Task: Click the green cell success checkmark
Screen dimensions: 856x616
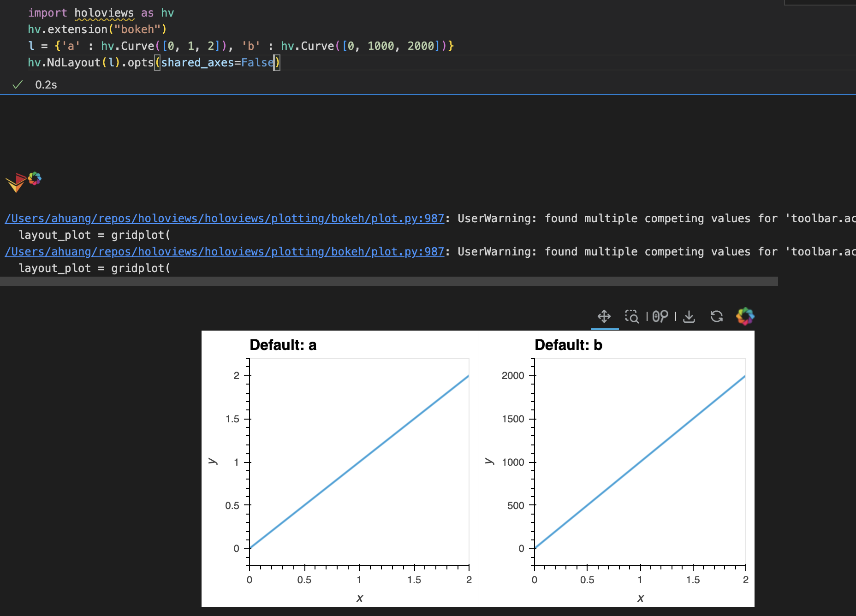Action: [x=18, y=85]
